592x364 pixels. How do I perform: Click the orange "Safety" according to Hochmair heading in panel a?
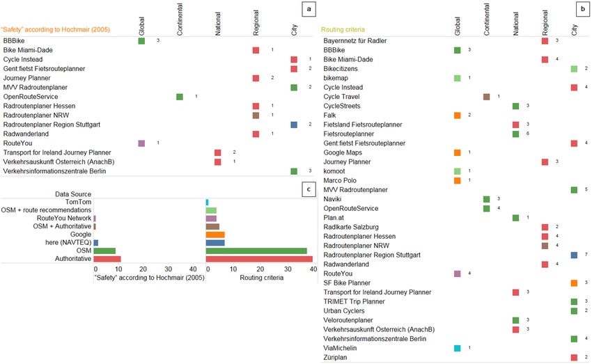tap(56, 29)
